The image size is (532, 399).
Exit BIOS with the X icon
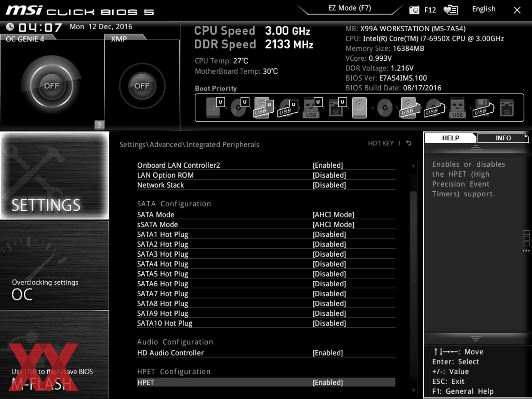tap(517, 10)
